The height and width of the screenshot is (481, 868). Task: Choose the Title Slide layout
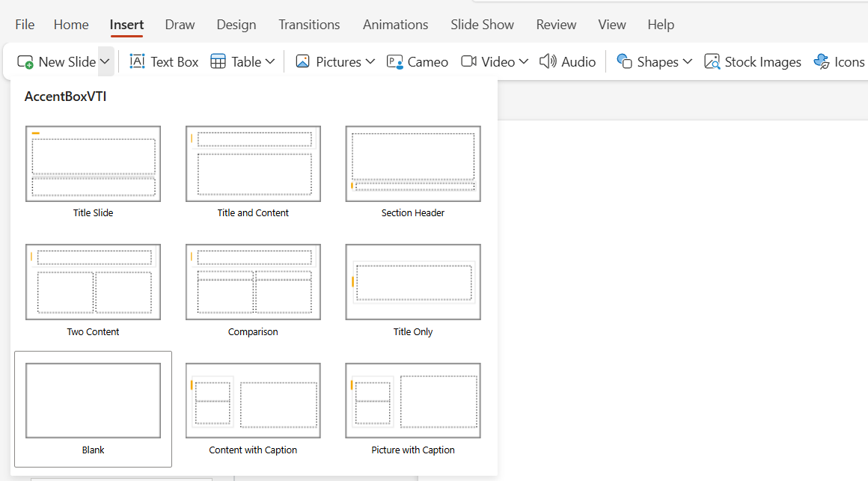click(x=93, y=164)
